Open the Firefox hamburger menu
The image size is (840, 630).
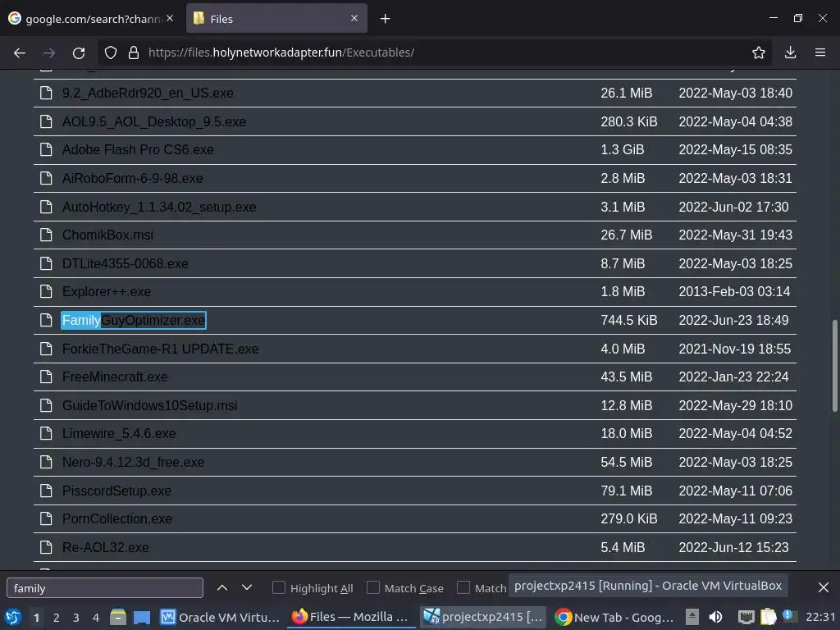[820, 52]
